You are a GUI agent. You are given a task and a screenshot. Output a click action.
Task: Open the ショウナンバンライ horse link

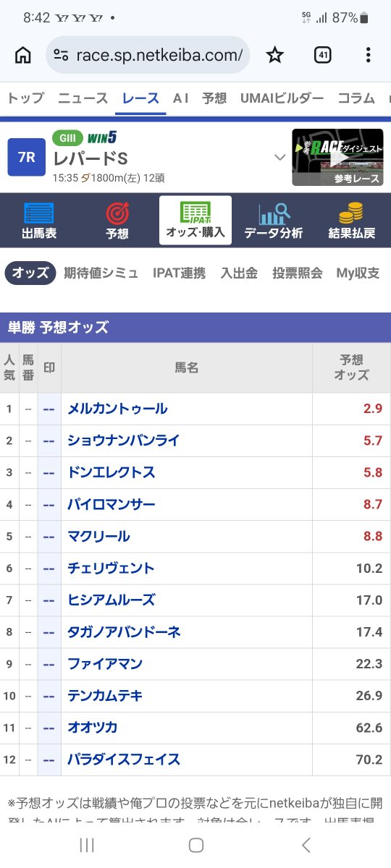coord(124,441)
